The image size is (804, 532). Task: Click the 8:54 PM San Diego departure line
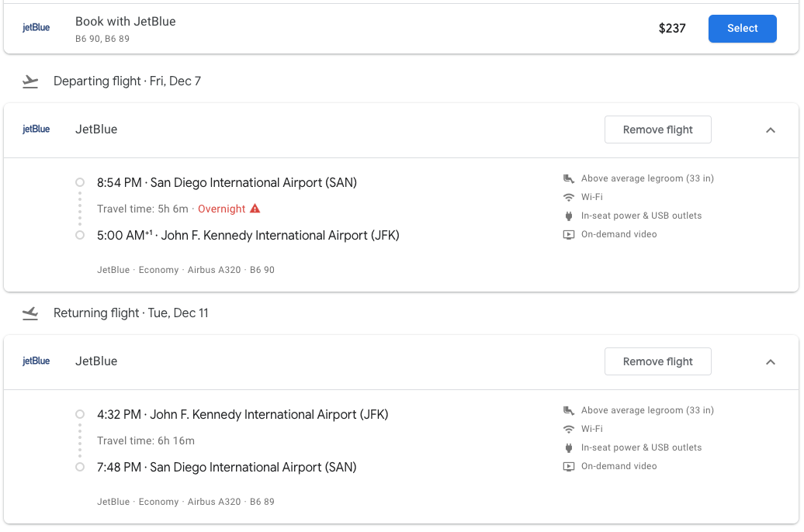click(227, 183)
